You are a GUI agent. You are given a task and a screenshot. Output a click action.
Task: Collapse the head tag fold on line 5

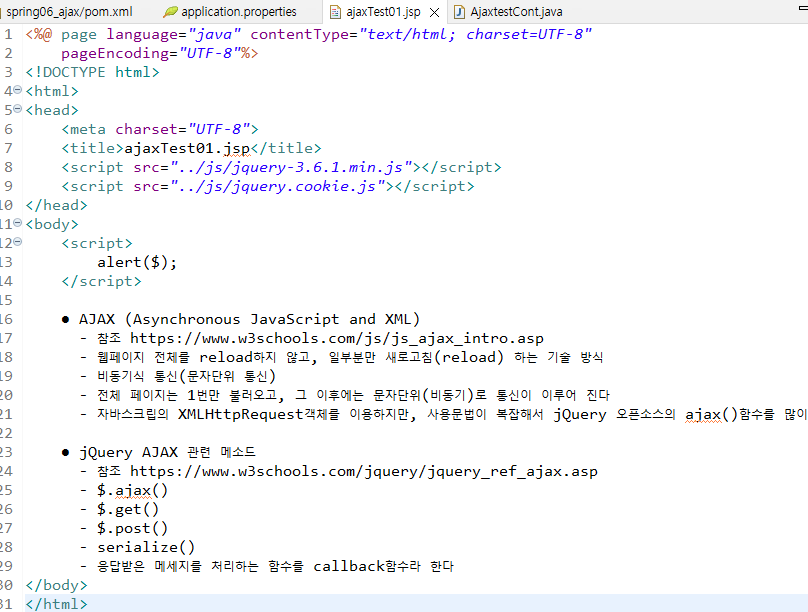18,109
